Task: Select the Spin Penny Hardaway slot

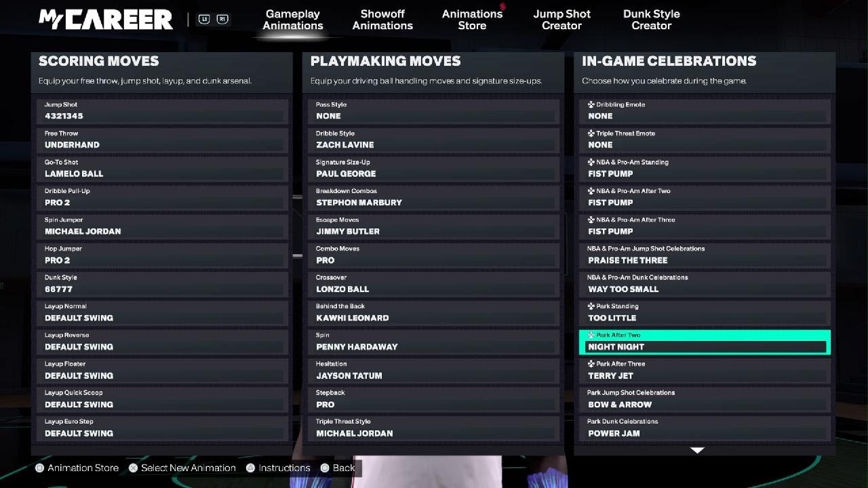Action: tap(434, 342)
